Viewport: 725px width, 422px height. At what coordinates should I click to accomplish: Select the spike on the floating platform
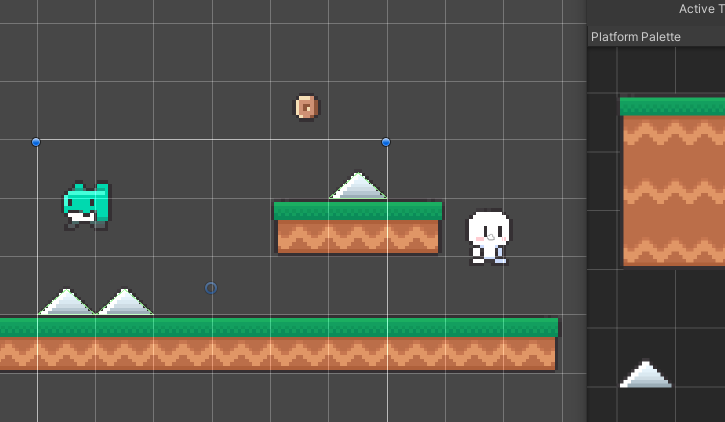(x=358, y=186)
